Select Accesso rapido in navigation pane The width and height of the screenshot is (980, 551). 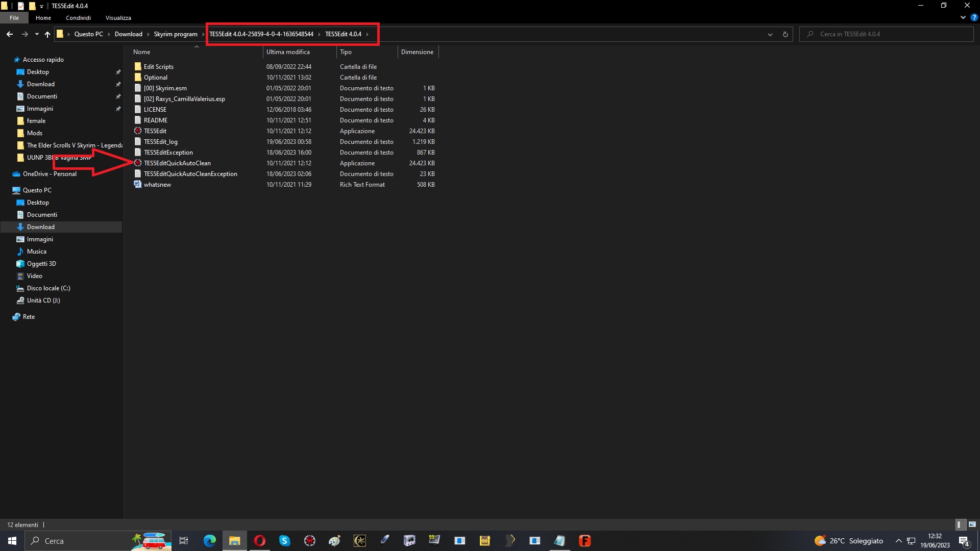43,60
